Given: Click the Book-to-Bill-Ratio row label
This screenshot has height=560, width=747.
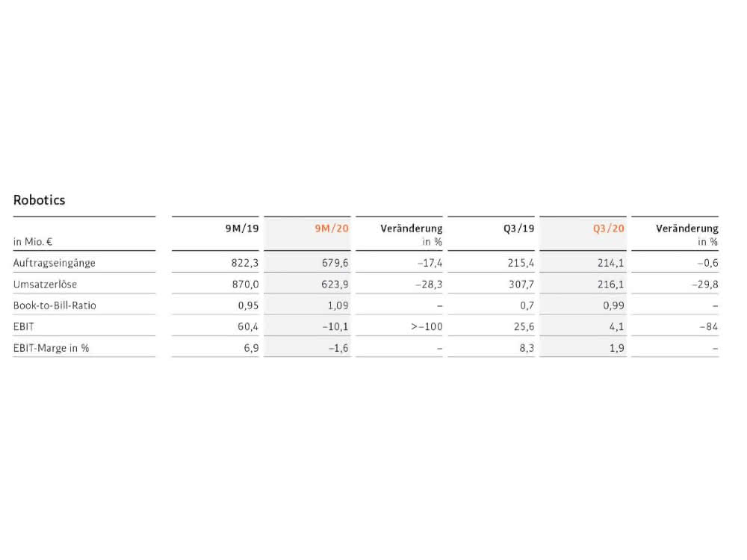Looking at the screenshot, I should [55, 305].
